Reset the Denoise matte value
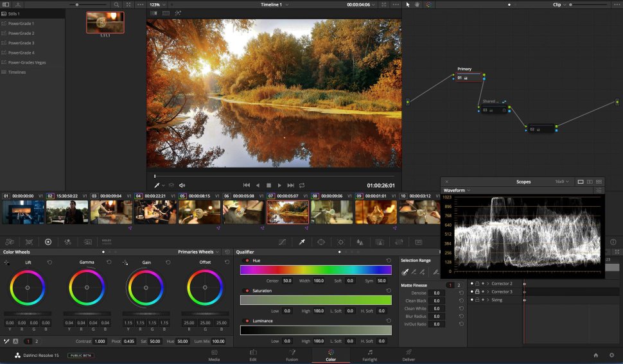Screen dimensions: 623x364 [x=461, y=293]
